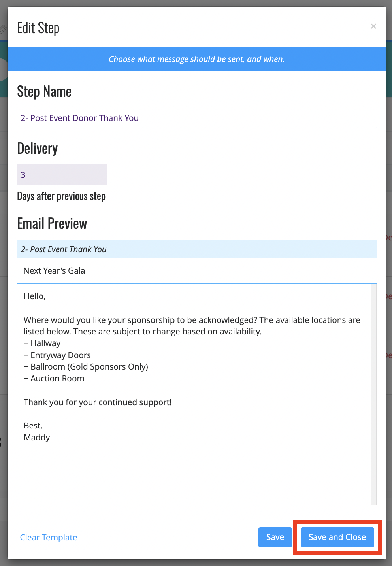This screenshot has height=566, width=392.
Task: Click the Clear Template link
Action: [x=49, y=538]
